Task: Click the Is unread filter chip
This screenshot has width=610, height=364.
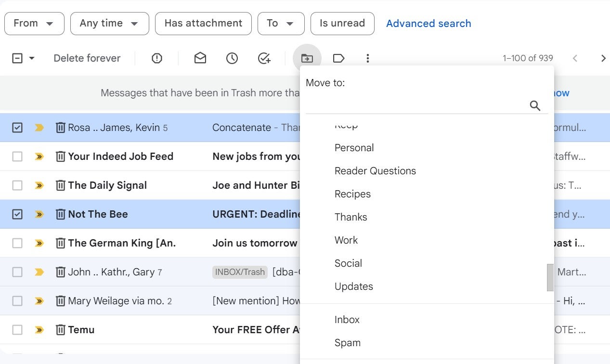Action: (342, 24)
